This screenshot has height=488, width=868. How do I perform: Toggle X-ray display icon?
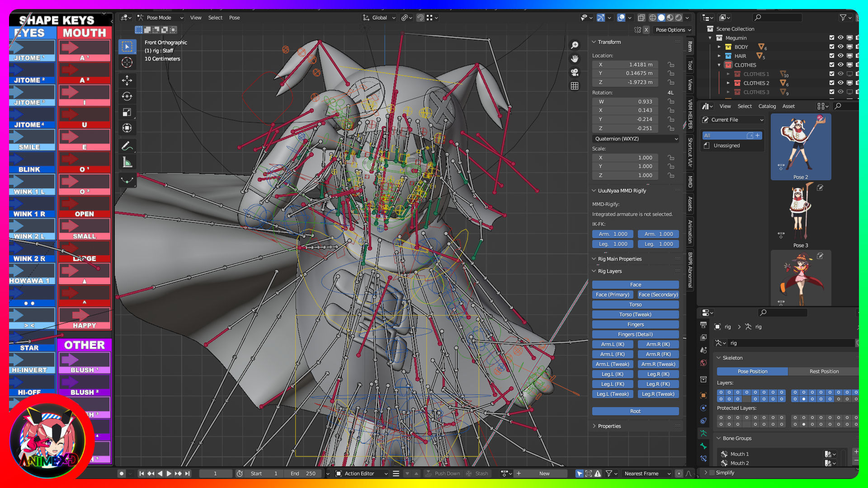coord(641,18)
